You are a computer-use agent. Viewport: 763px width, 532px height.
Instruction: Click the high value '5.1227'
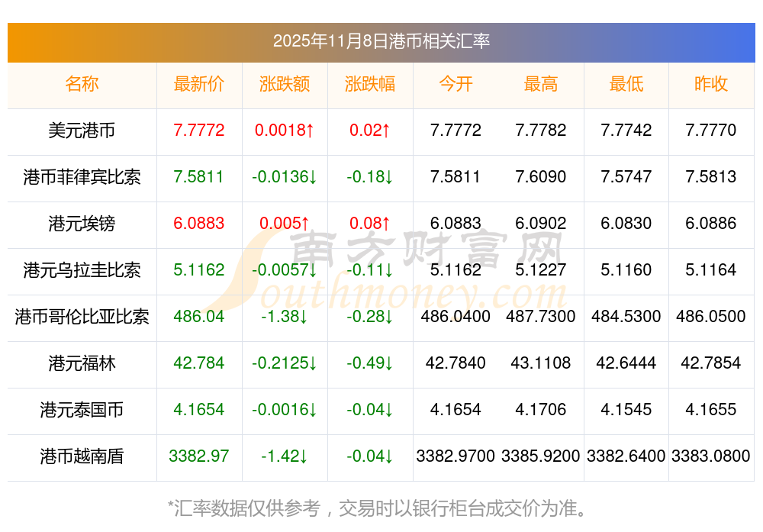[541, 269]
